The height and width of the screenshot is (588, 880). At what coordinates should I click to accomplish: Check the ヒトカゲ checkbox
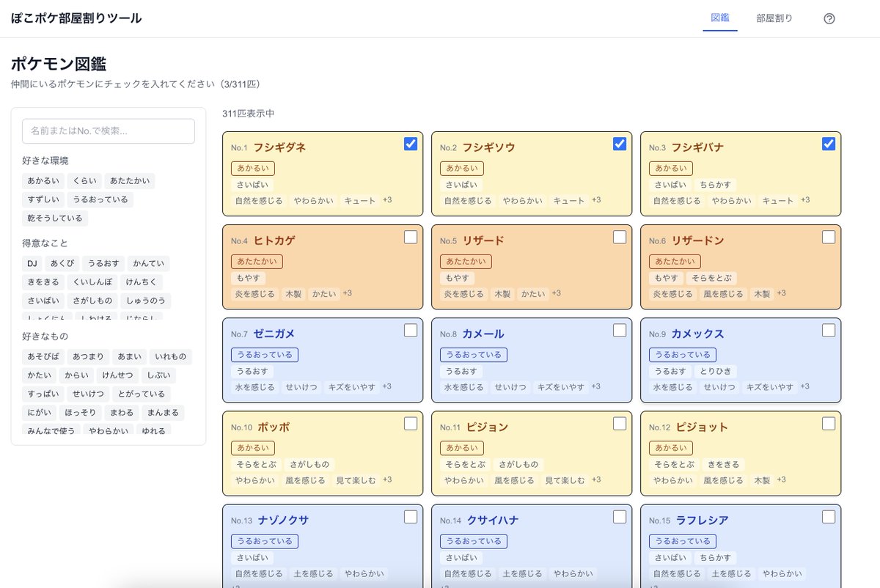click(x=411, y=237)
